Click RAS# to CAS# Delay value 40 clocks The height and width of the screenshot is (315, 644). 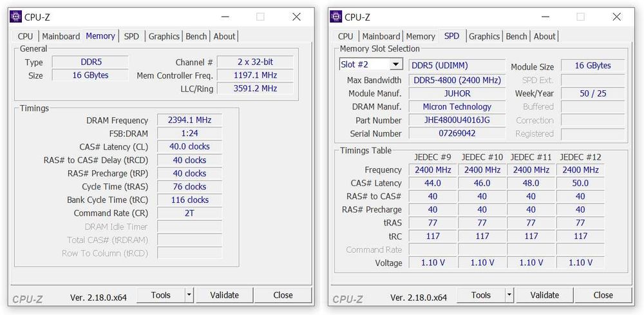(189, 160)
